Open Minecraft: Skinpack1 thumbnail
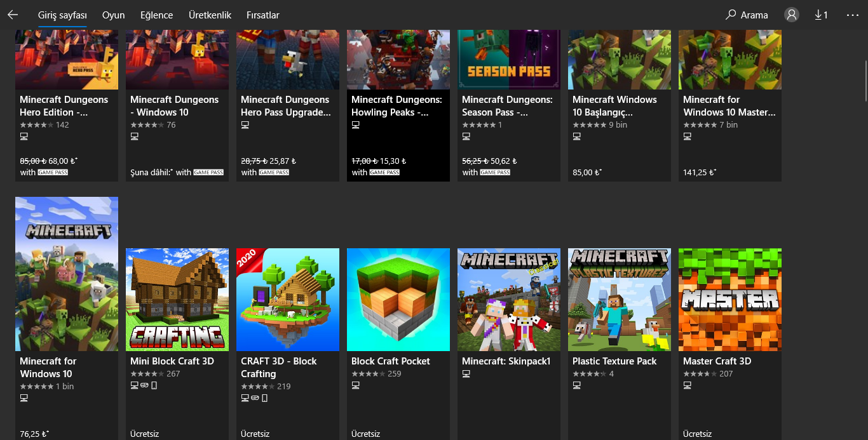This screenshot has height=440, width=868. [x=509, y=299]
